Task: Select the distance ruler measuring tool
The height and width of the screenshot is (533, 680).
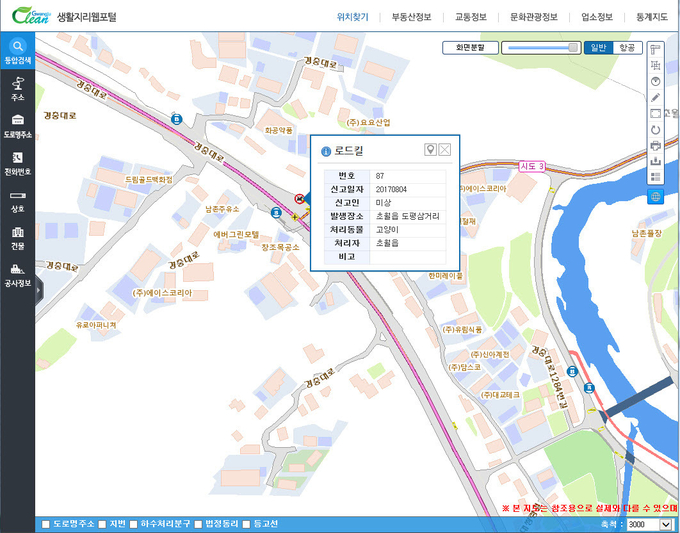Action: (655, 49)
